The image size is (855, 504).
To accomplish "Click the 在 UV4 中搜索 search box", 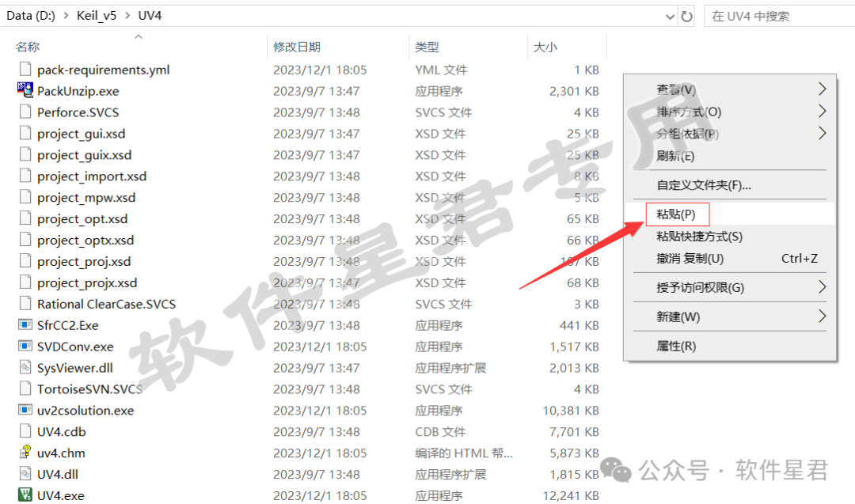I will 780,17.
